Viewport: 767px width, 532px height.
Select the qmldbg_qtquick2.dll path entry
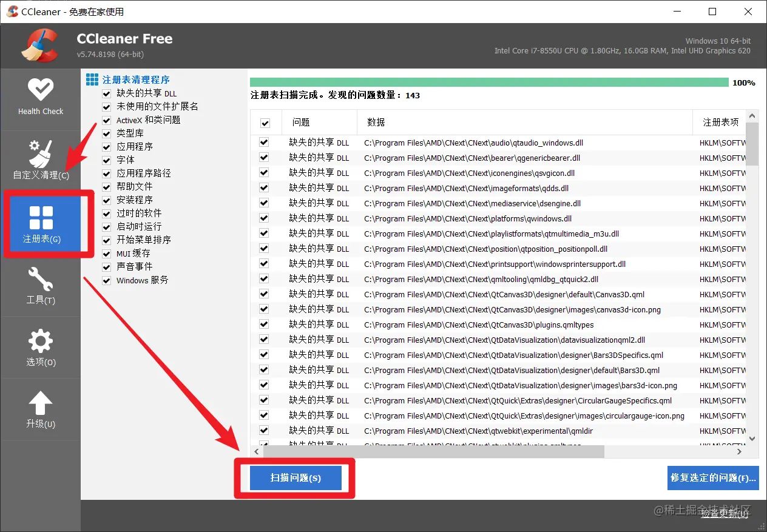click(x=481, y=279)
